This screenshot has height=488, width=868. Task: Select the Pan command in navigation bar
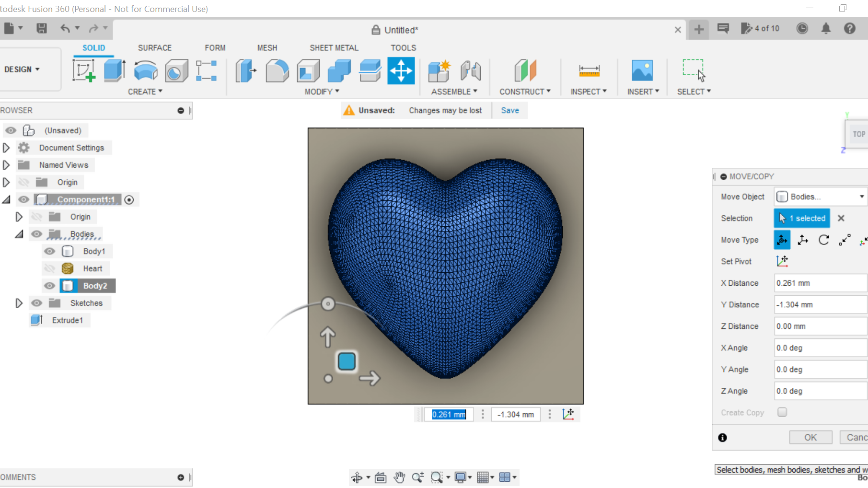click(x=400, y=477)
